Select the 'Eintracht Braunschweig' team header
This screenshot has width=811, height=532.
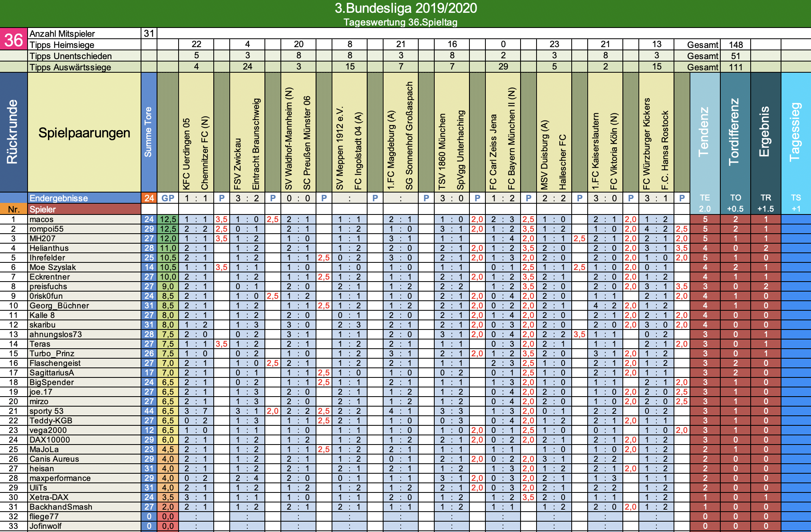pyautogui.click(x=256, y=144)
